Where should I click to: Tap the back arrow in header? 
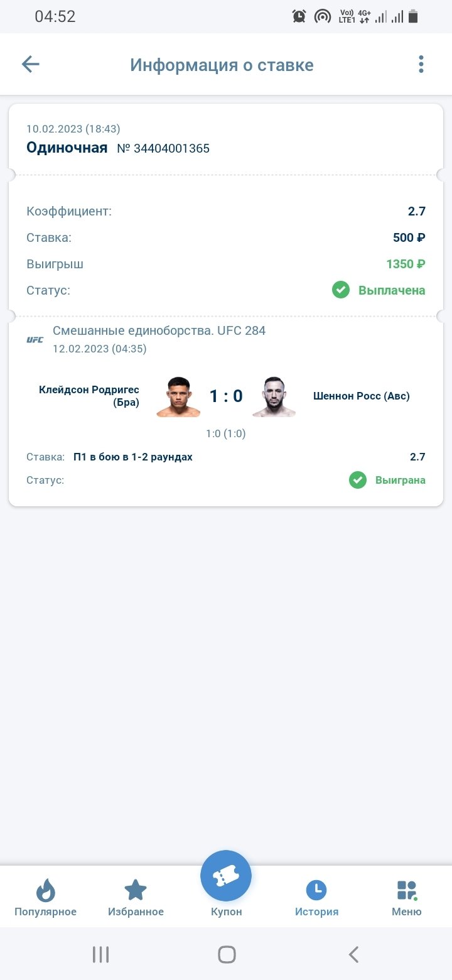31,64
